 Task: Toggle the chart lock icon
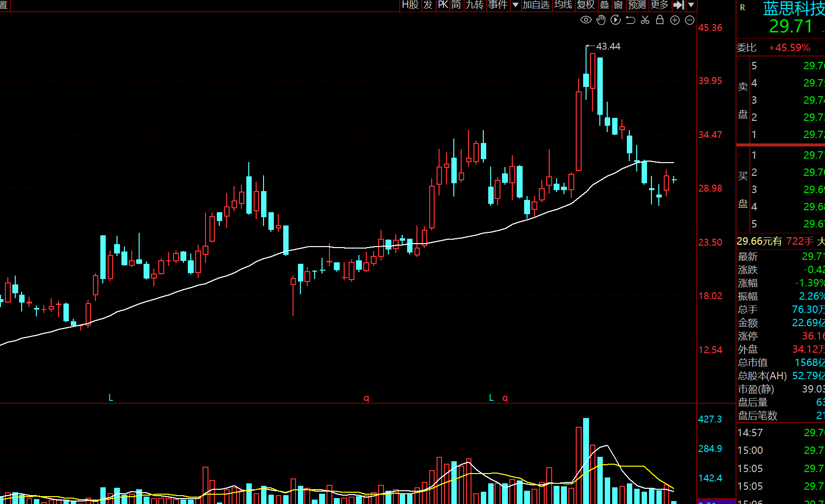[x=660, y=20]
